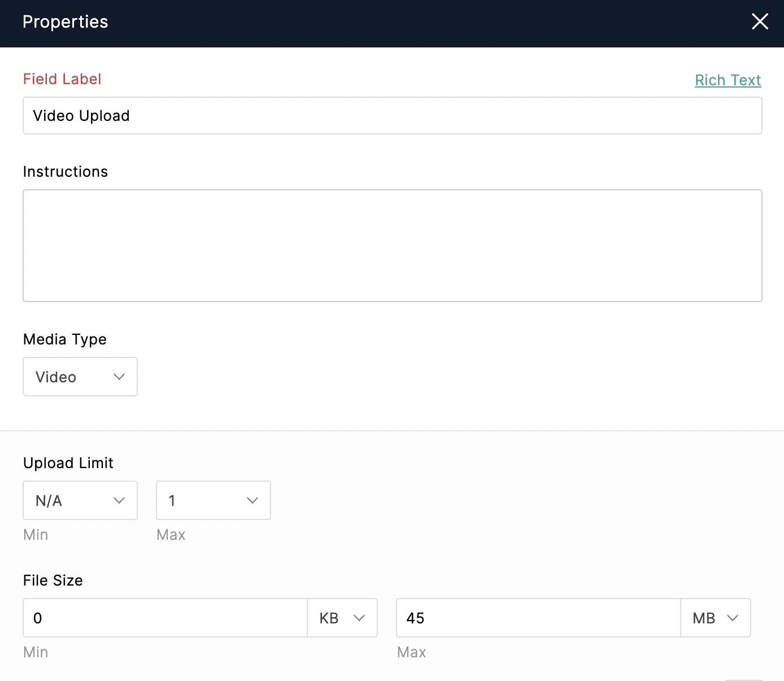
Task: Click the Video Upload field label input
Action: tap(392, 116)
